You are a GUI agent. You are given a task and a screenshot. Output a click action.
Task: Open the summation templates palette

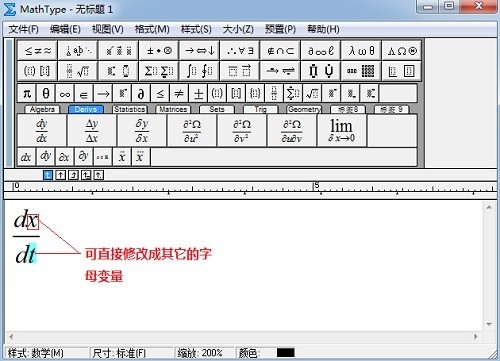coord(159,71)
